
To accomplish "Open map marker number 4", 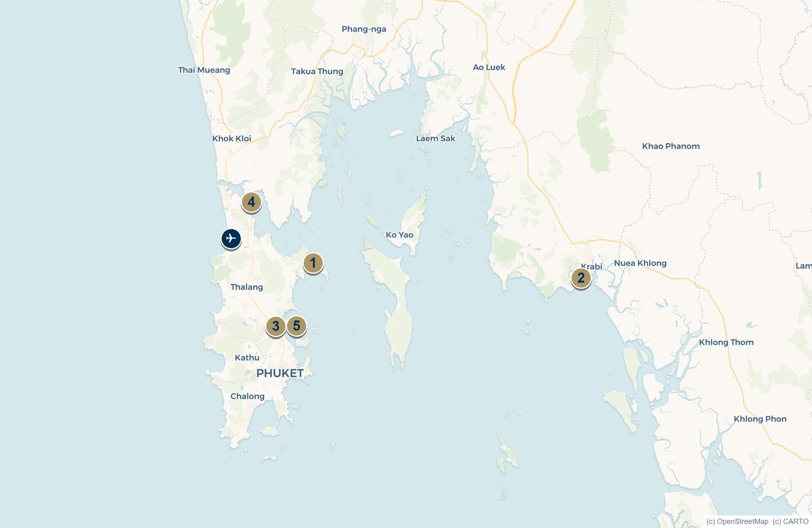I will pyautogui.click(x=251, y=203).
